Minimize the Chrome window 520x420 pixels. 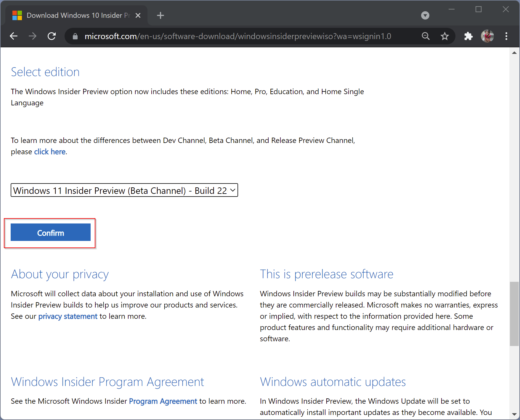(x=452, y=9)
